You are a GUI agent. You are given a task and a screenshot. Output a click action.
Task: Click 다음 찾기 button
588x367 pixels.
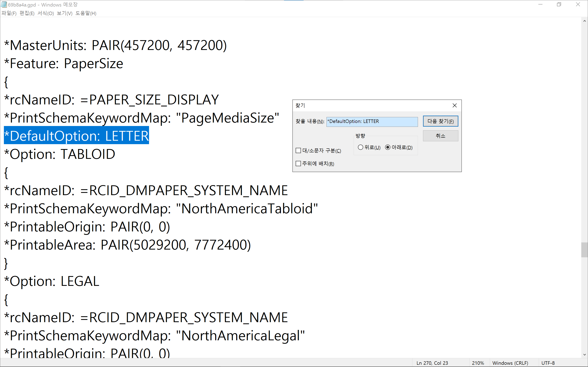tap(440, 121)
